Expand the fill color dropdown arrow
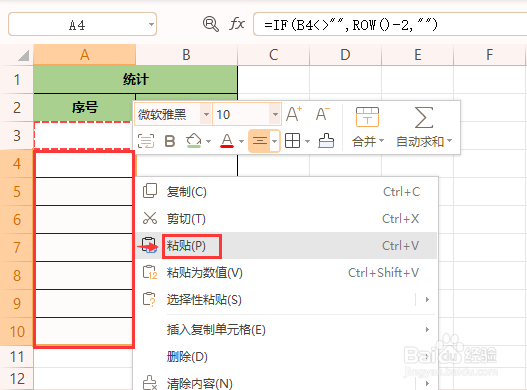 (x=208, y=141)
